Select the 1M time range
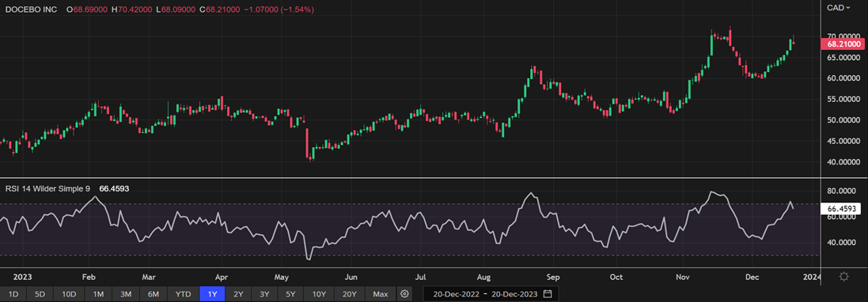868x302 pixels. 99,294
